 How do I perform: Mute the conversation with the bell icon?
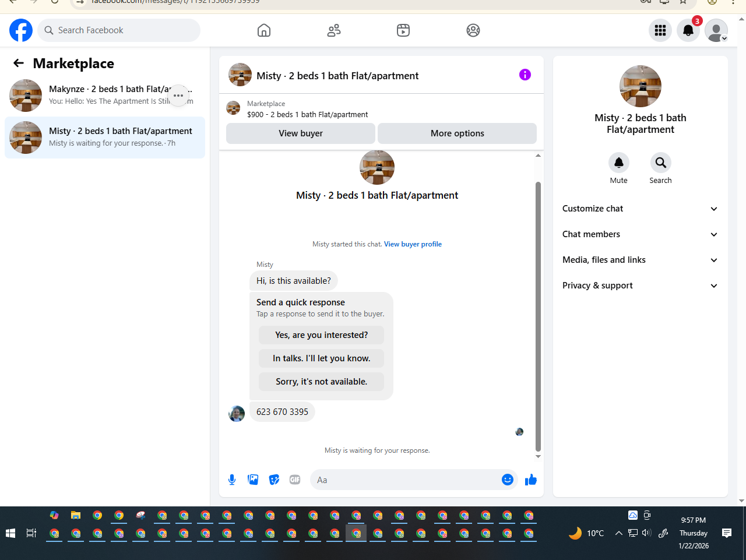619,163
